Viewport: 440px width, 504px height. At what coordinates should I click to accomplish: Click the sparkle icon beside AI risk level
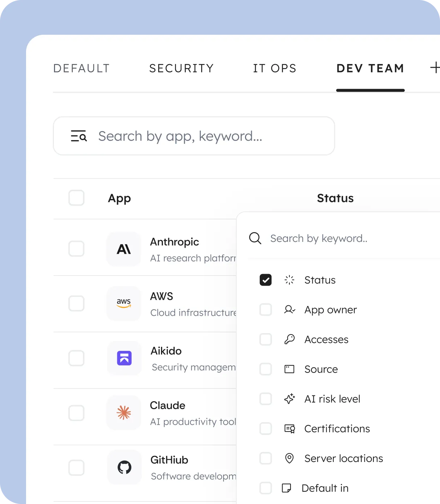tap(289, 399)
